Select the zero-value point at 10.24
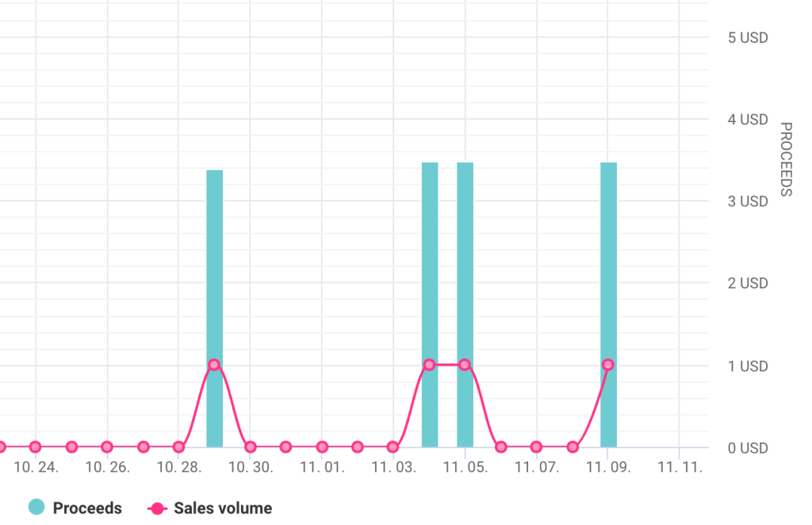The image size is (812, 525). [34, 446]
